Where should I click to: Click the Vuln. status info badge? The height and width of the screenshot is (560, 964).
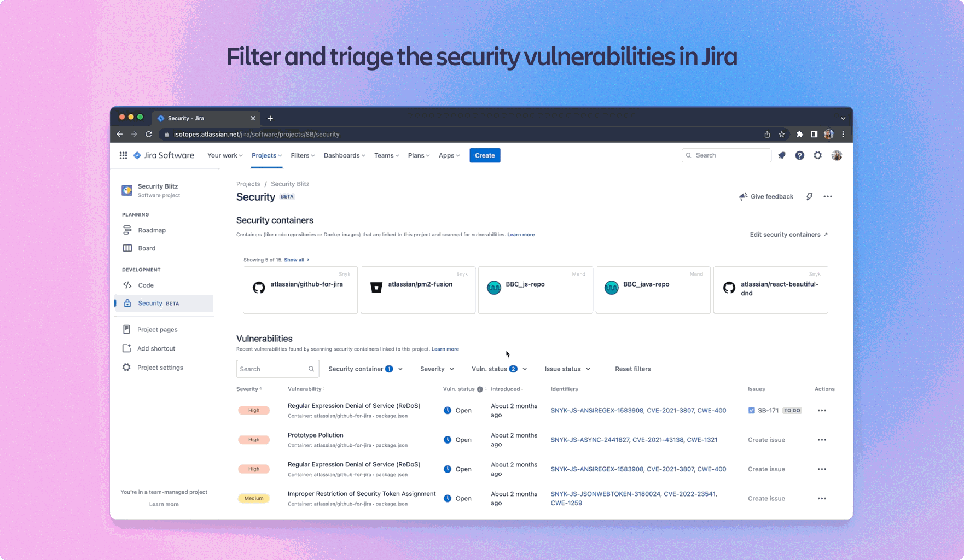(480, 389)
